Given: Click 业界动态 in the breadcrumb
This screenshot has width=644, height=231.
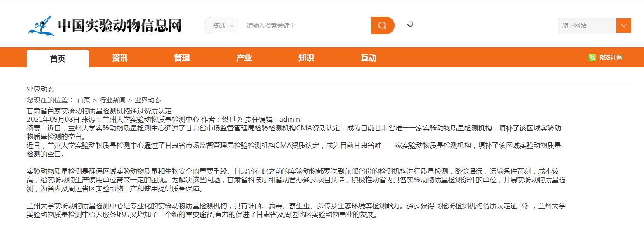Looking at the screenshot, I should pos(148,100).
